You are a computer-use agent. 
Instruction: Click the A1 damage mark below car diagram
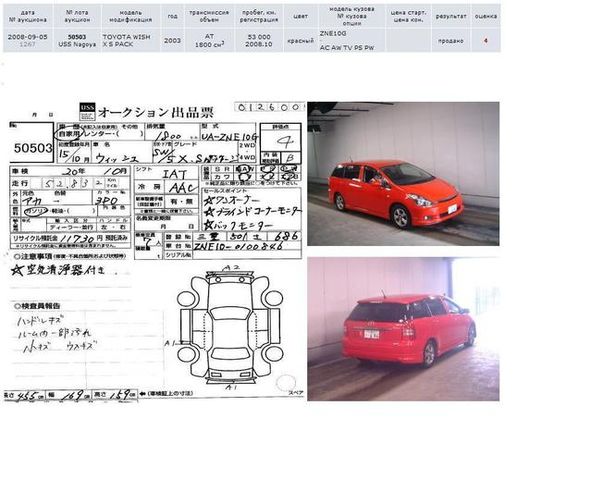tap(231, 387)
